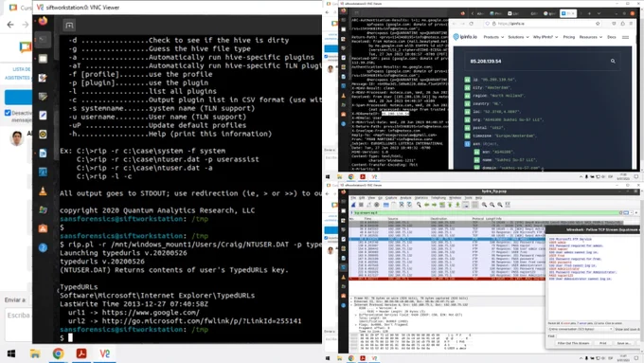Expand ipinfo Solutions dropdown menu
Viewport: 644px width, 363px height.
point(518,37)
